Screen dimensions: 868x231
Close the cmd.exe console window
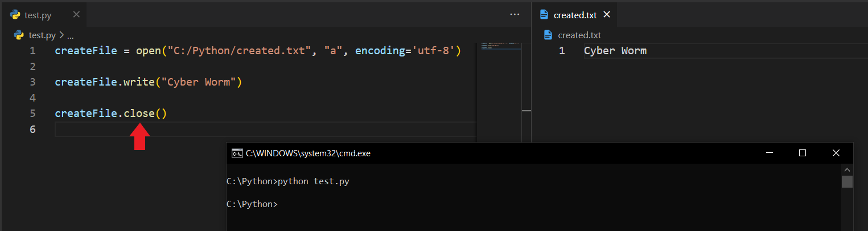(x=836, y=153)
